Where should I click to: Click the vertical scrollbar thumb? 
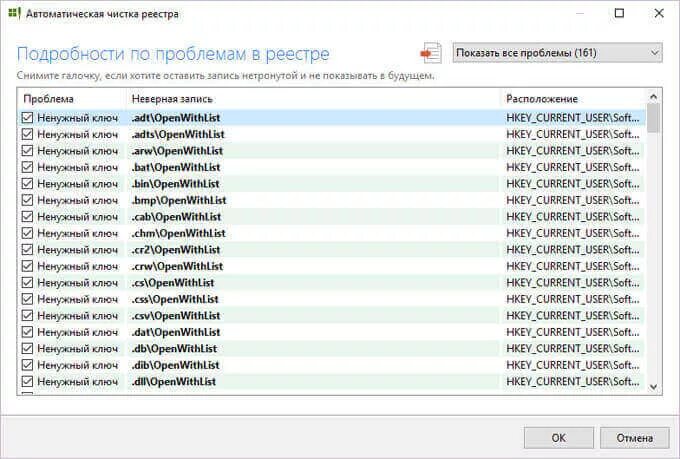pos(654,118)
